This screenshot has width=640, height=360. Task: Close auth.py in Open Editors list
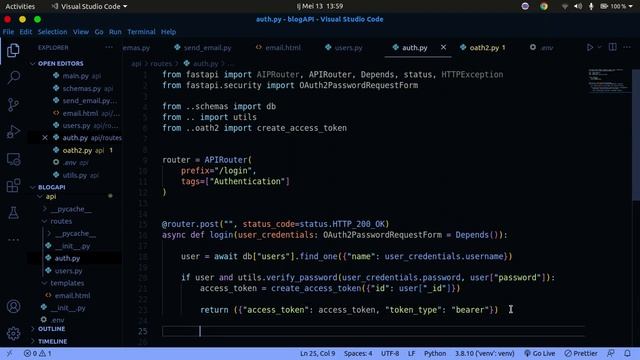pos(45,138)
